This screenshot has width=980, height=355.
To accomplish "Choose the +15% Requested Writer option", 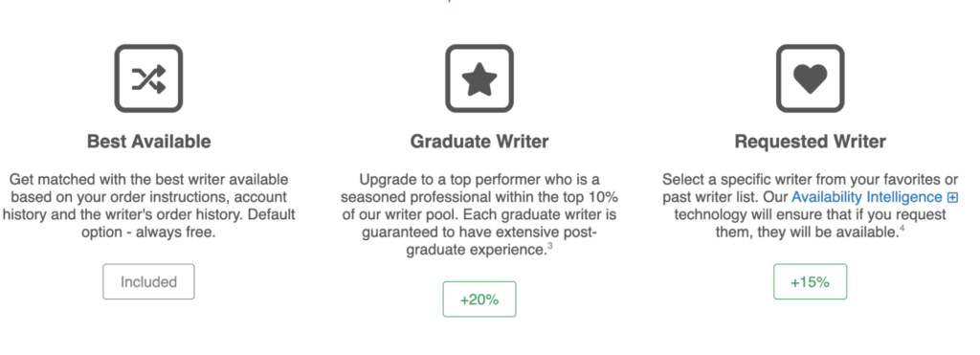I will click(x=810, y=282).
